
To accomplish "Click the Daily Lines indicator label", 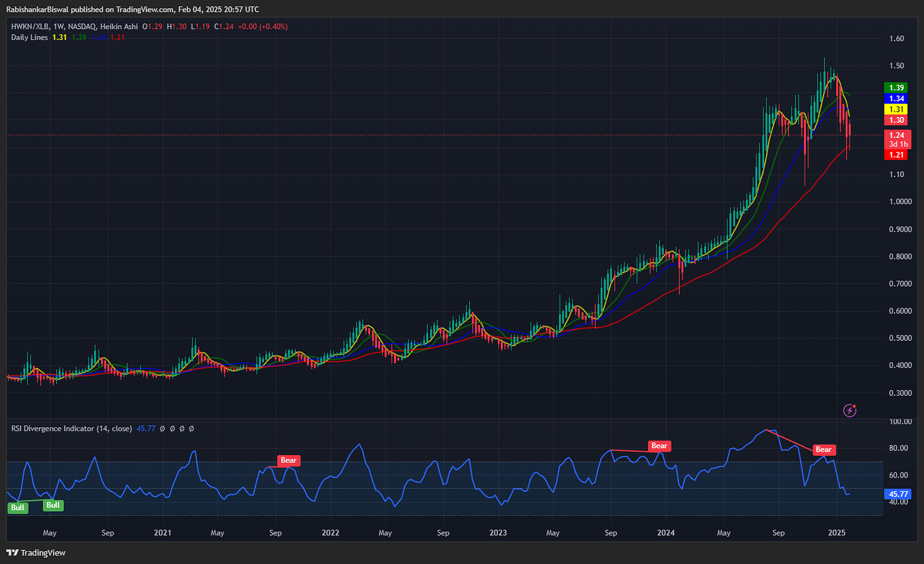I will [x=30, y=37].
